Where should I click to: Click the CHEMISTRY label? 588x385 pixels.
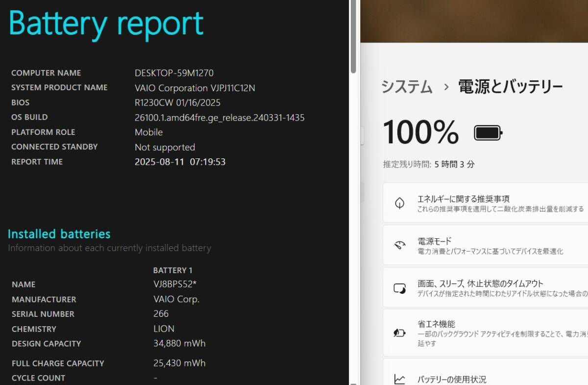pos(34,329)
